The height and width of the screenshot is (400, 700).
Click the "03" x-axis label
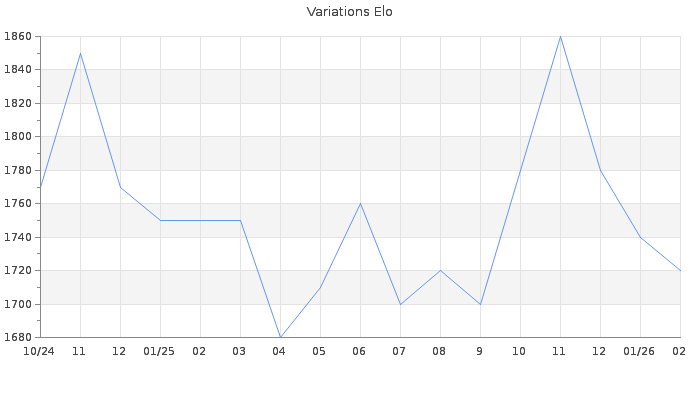240,351
